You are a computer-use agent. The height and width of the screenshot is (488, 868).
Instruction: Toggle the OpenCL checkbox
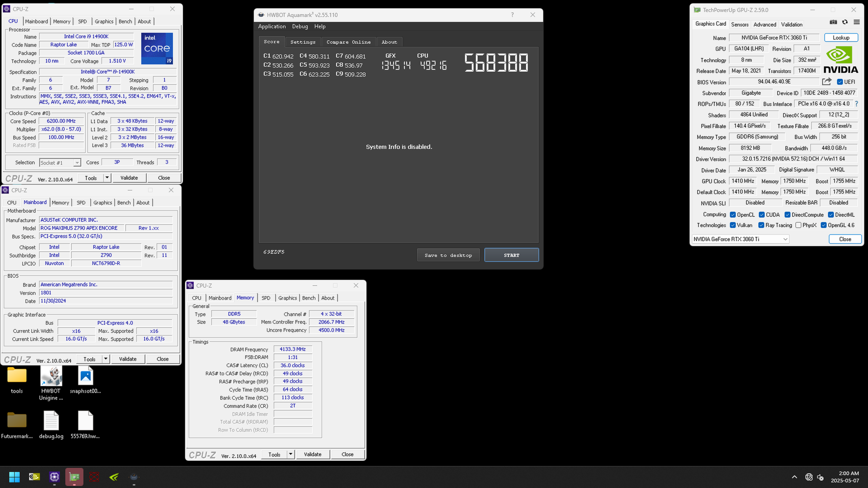point(732,215)
